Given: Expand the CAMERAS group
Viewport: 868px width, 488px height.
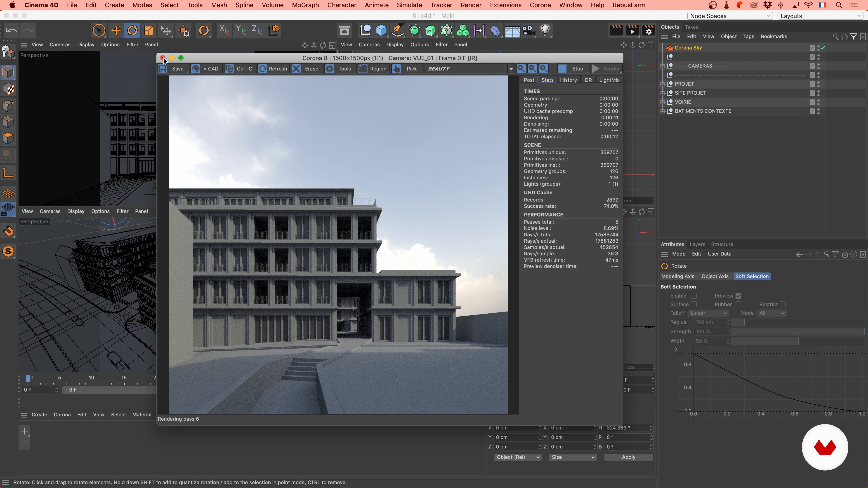Looking at the screenshot, I should point(663,66).
